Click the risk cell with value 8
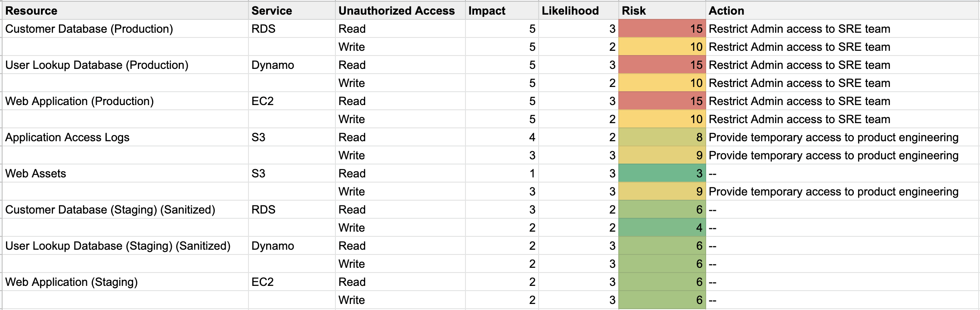Screen dimensions: 980x310 [x=662, y=137]
